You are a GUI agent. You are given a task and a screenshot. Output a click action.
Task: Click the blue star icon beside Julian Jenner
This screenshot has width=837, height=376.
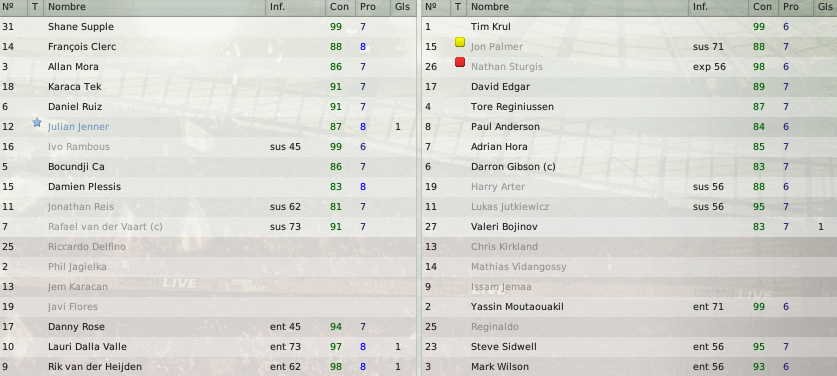pos(37,123)
